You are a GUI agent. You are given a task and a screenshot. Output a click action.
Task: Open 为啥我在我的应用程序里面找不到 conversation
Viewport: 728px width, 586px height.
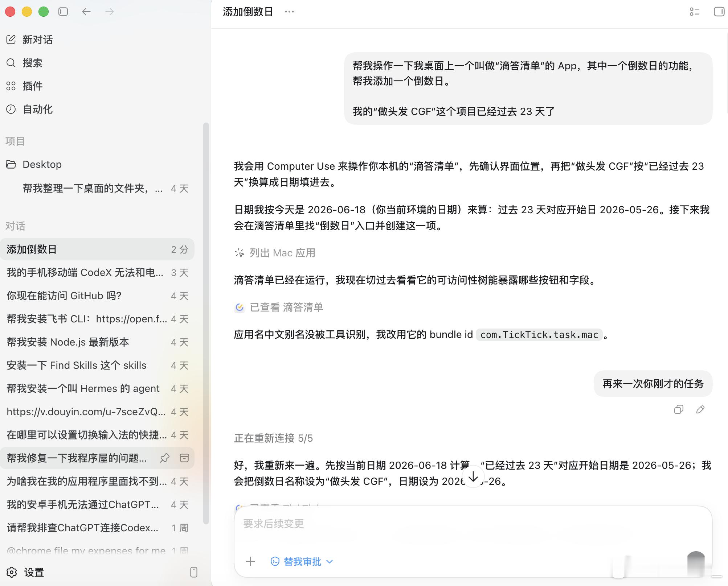(x=97, y=481)
